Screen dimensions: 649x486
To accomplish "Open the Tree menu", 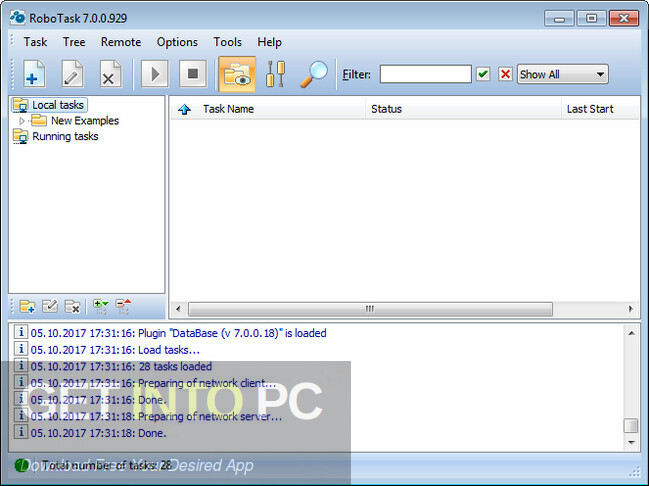I will pyautogui.click(x=74, y=42).
